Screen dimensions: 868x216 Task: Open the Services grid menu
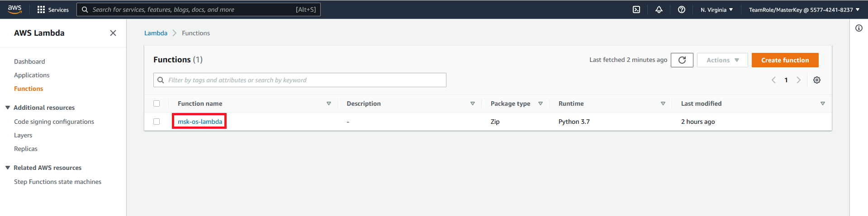(x=53, y=9)
